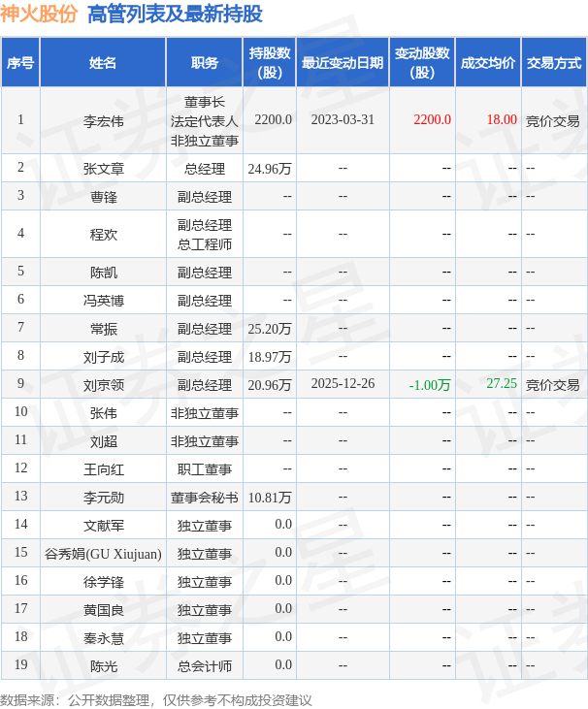Click the name 王向红

click(103, 469)
